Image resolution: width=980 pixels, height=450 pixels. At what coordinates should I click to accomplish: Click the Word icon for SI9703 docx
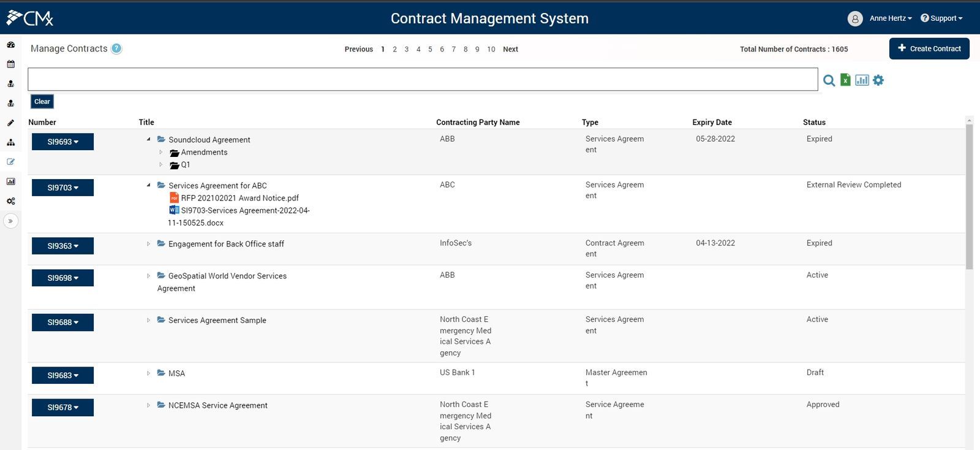coord(174,210)
